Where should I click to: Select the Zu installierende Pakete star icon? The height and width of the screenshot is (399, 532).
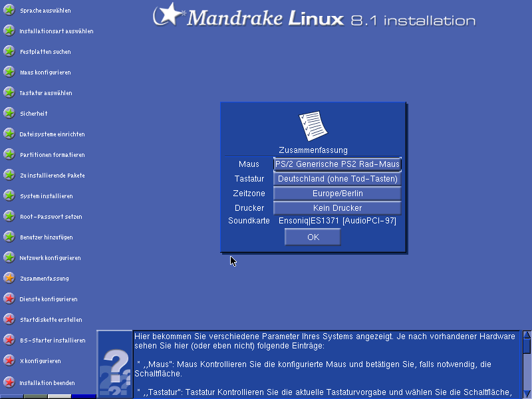point(9,175)
